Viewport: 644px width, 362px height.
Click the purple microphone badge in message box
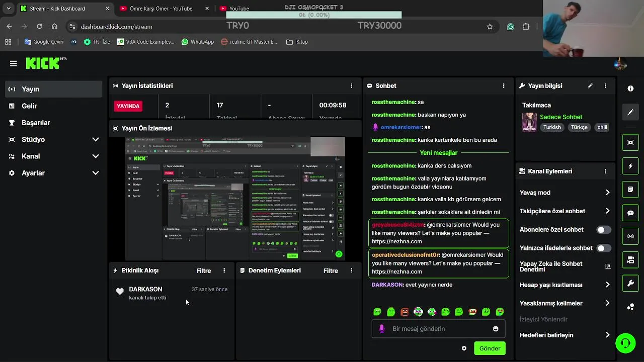point(381,329)
